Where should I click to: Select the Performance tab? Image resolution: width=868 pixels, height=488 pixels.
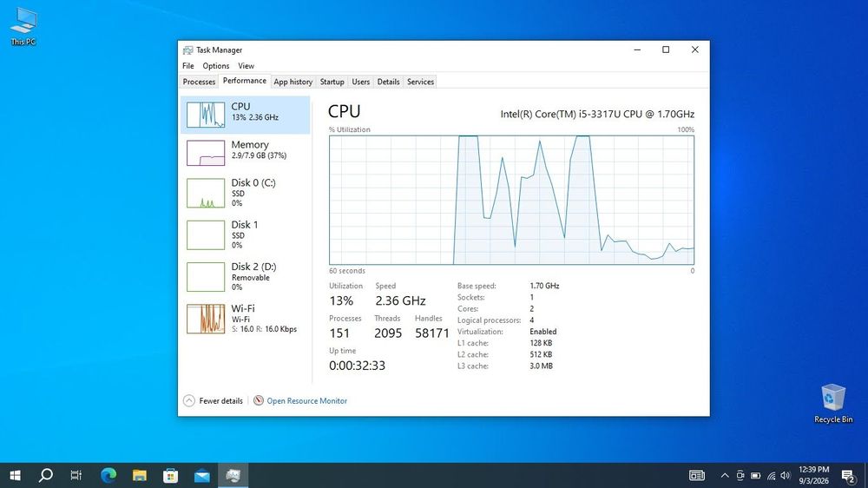coord(244,81)
